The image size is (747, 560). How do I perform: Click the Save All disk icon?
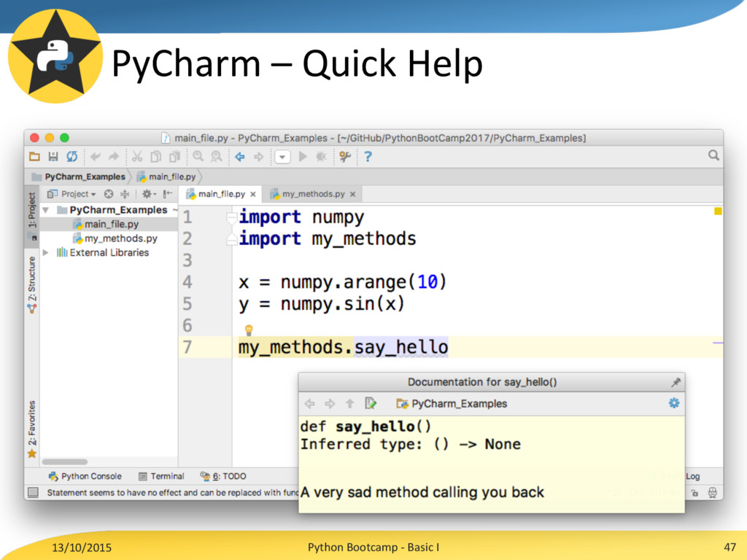(x=53, y=156)
